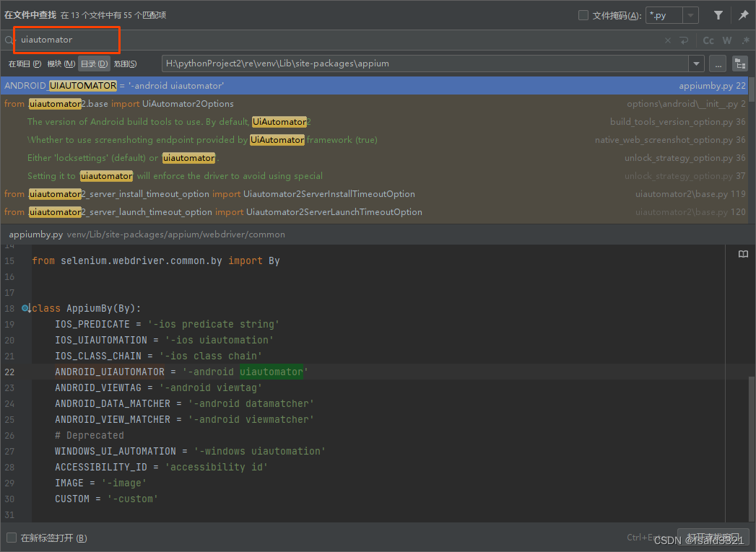756x552 pixels.
Task: Check 在新标签打开 at the bottom
Action: (11, 538)
